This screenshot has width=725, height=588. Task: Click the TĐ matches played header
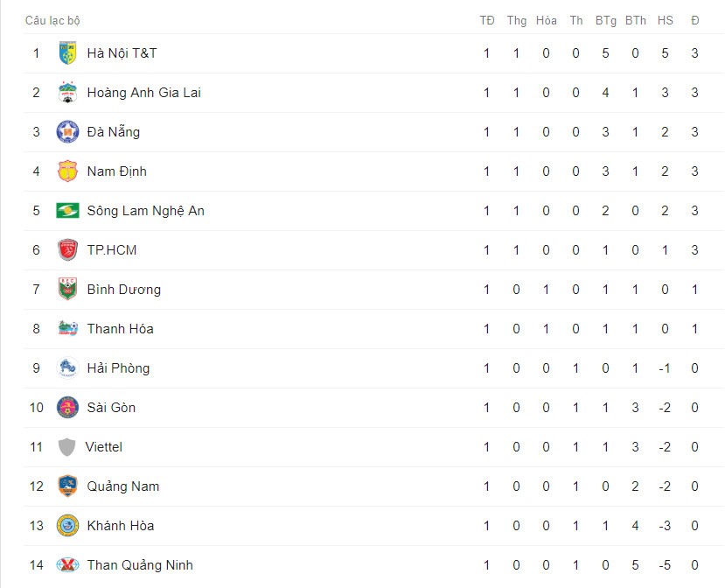coord(487,20)
